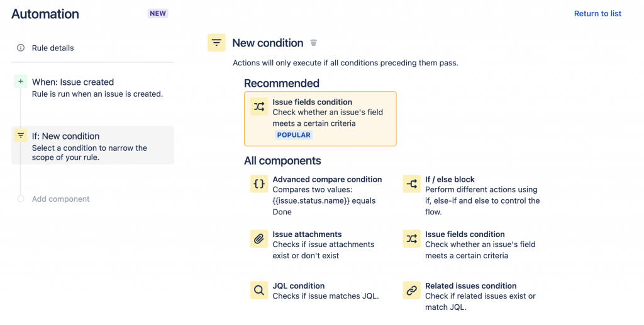Open Rule details in the sidebar
Image resolution: width=644 pixels, height=325 pixels.
[53, 48]
